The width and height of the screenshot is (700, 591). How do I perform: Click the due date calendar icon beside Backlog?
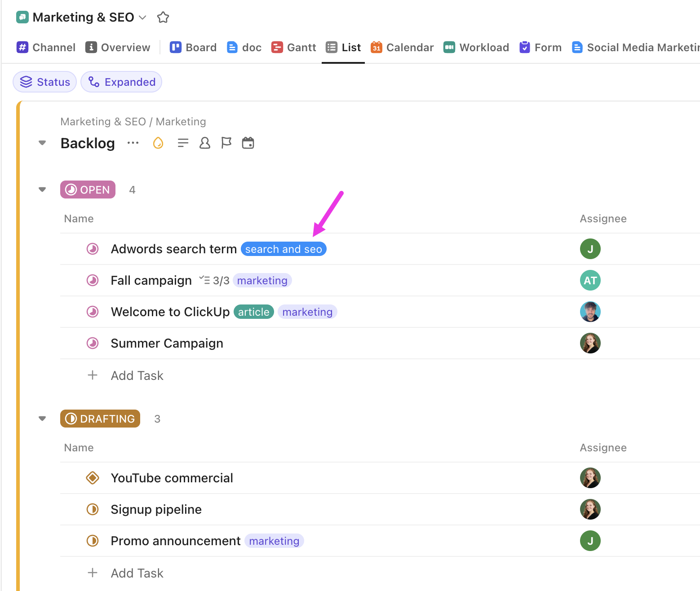(248, 143)
